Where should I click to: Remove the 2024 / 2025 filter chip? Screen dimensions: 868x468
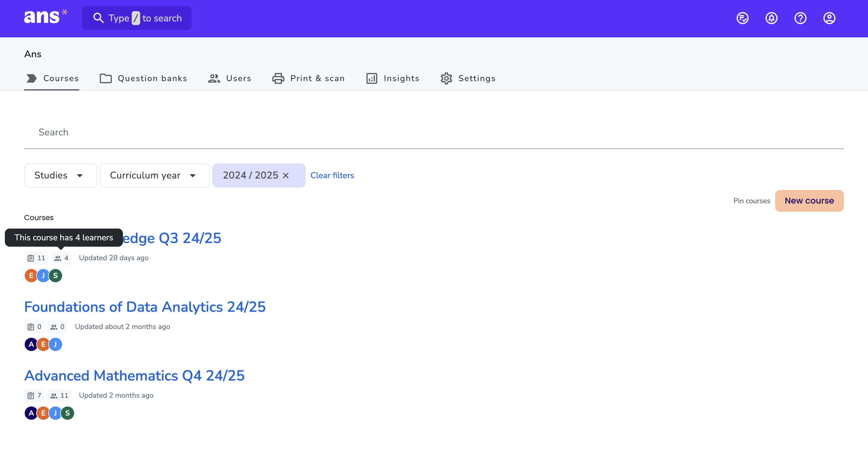click(286, 175)
